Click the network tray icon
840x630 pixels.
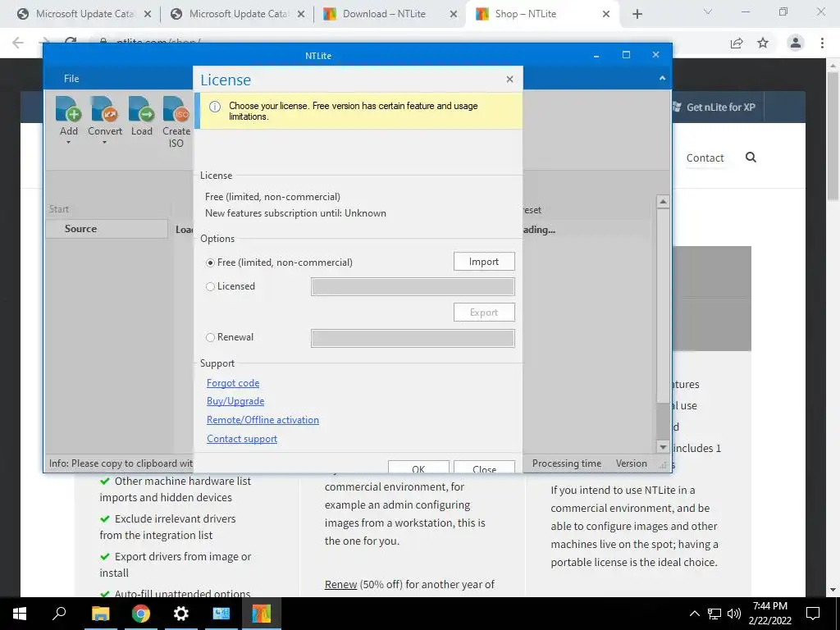click(x=714, y=614)
